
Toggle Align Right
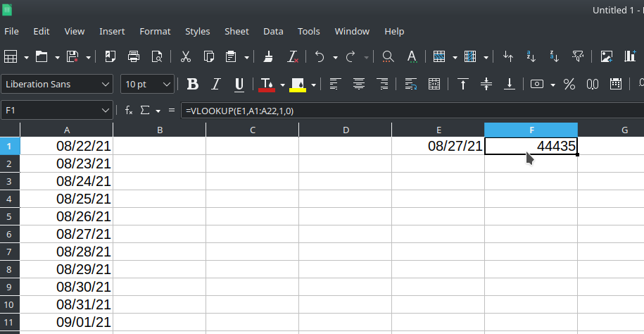pos(382,84)
